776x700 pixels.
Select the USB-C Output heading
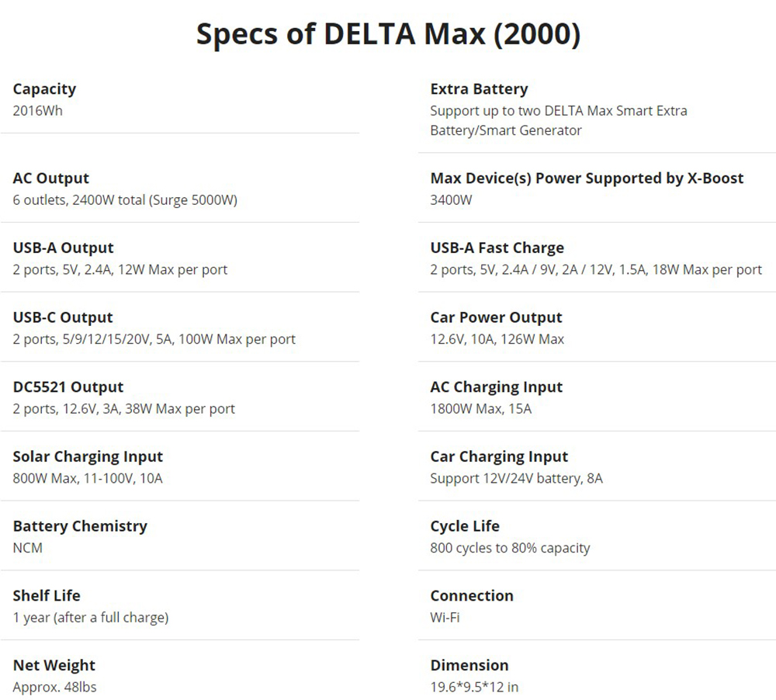(x=63, y=317)
